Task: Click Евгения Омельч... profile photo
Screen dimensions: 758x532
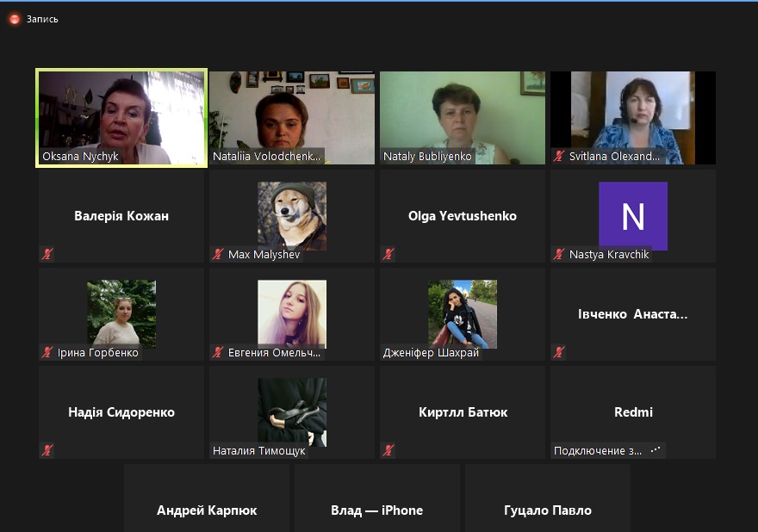Action: (292, 313)
